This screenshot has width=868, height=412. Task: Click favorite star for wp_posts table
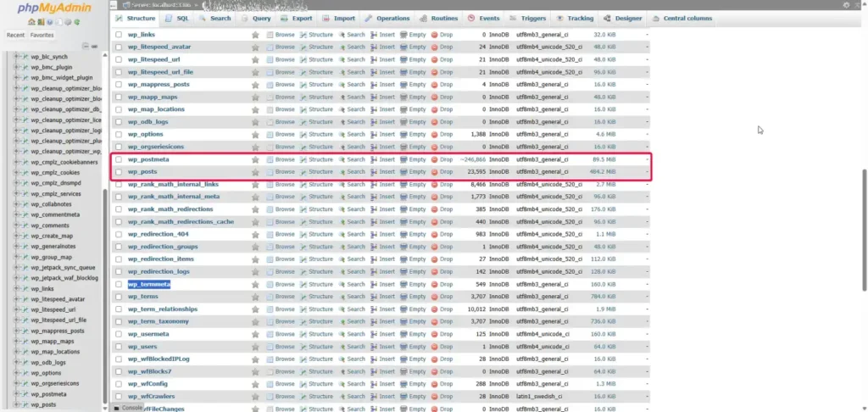tap(255, 172)
